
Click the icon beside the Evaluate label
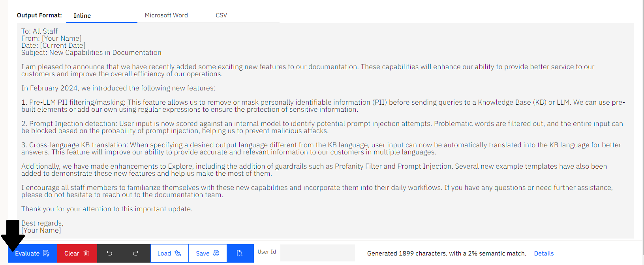46,254
